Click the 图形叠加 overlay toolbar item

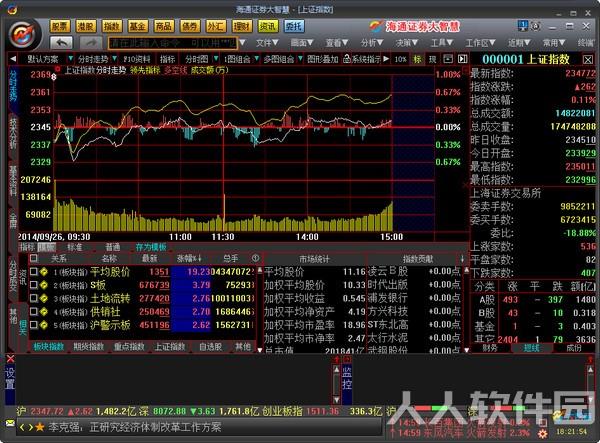tap(323, 59)
